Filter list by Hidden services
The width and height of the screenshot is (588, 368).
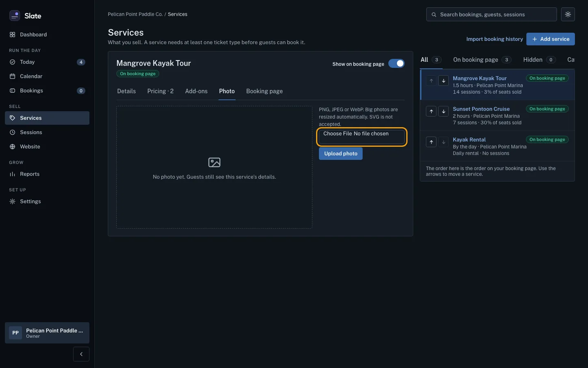tap(539, 60)
